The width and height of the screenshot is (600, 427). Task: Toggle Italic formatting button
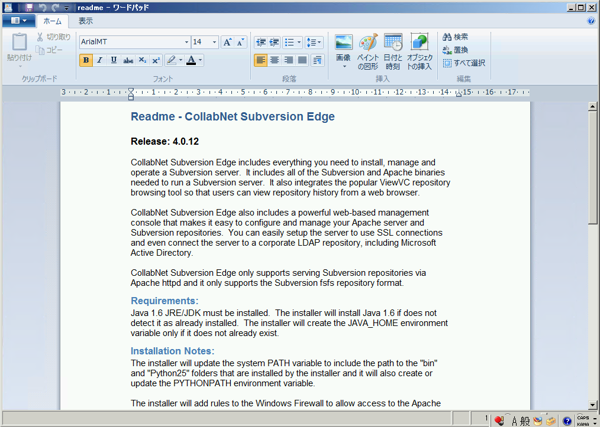click(100, 60)
